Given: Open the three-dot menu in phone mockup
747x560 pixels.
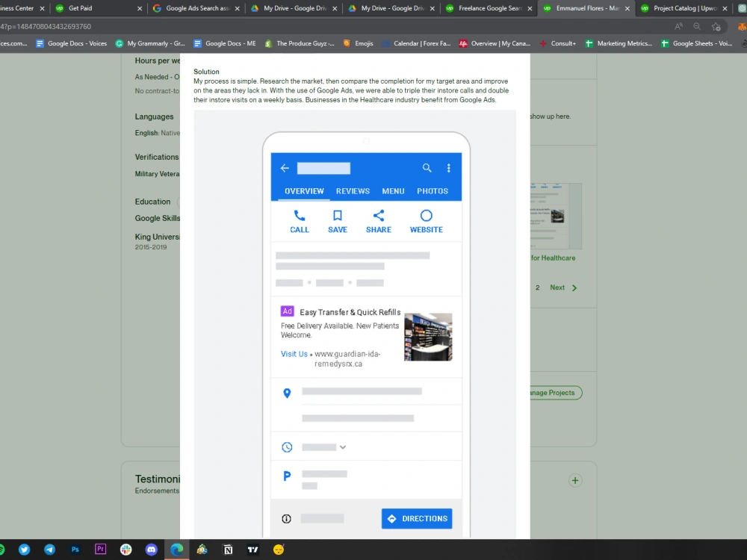Looking at the screenshot, I should click(448, 168).
